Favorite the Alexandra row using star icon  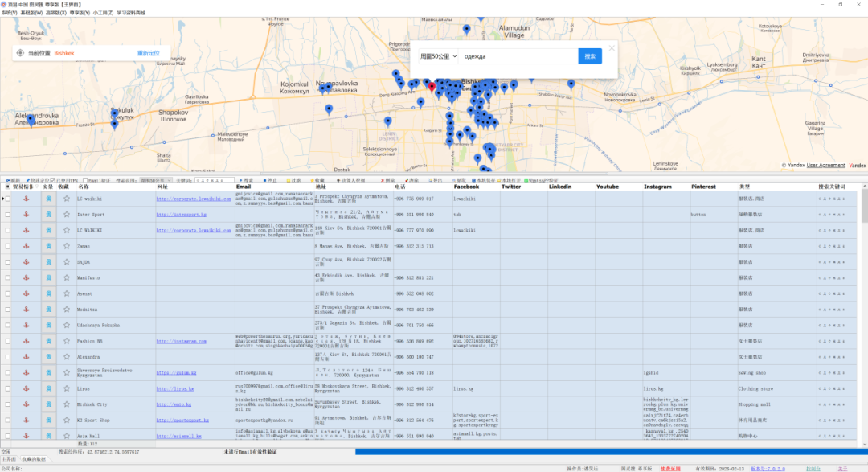[67, 357]
